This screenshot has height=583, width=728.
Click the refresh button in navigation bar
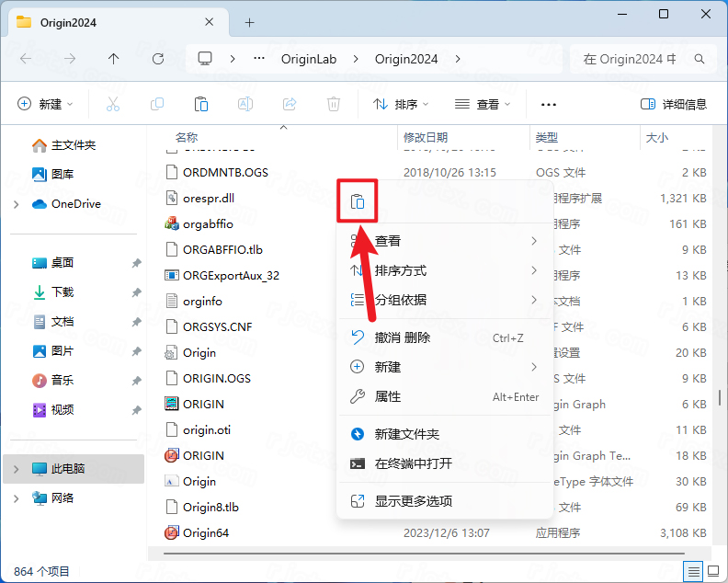pyautogui.click(x=158, y=59)
